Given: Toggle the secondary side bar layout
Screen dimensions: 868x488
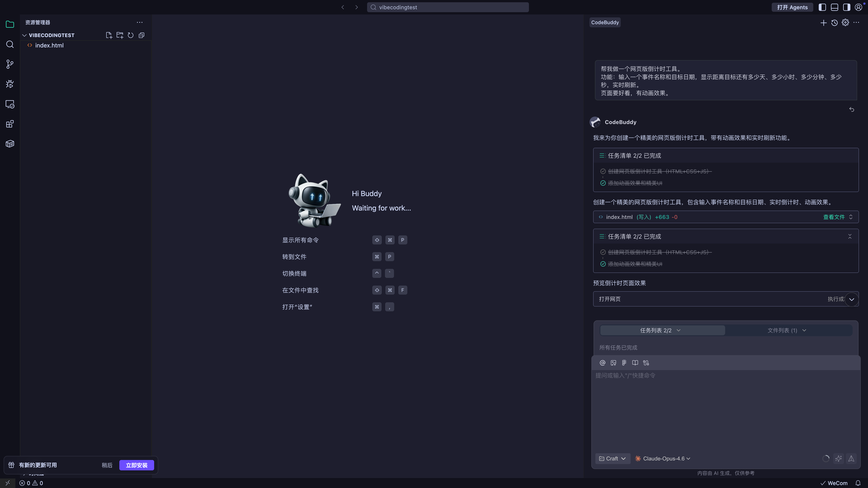Looking at the screenshot, I should (847, 7).
